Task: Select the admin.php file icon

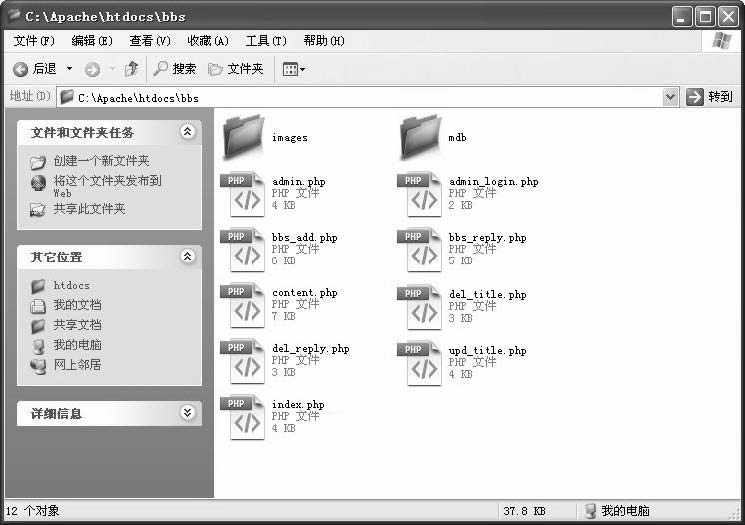Action: (243, 194)
